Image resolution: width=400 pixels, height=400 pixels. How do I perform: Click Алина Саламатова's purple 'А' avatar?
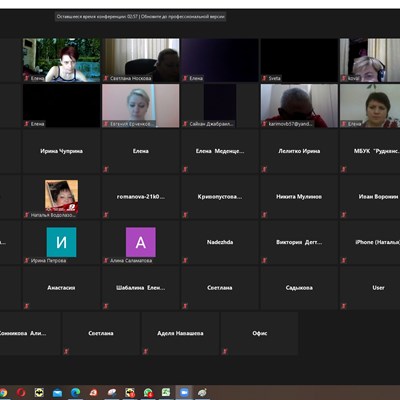click(x=141, y=242)
